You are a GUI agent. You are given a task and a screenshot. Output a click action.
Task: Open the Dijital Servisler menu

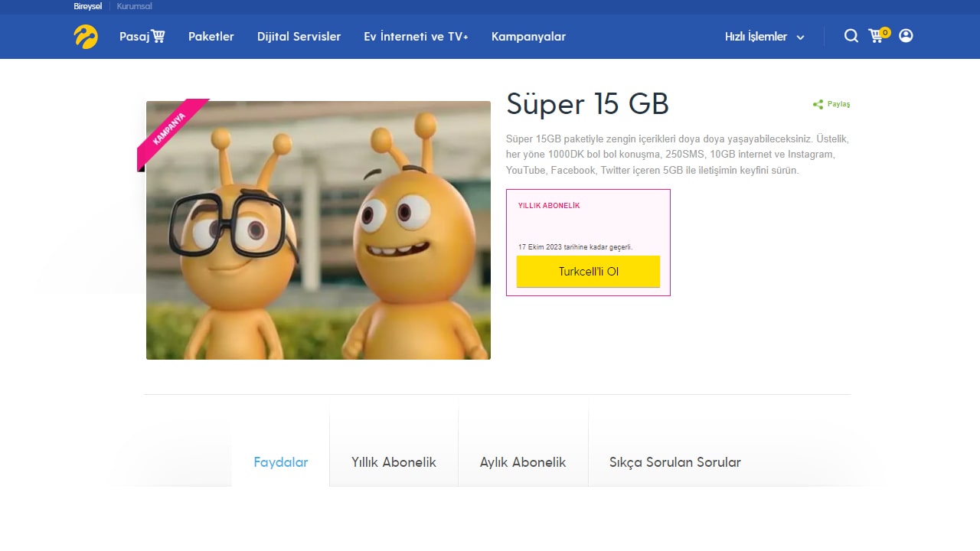pos(299,36)
